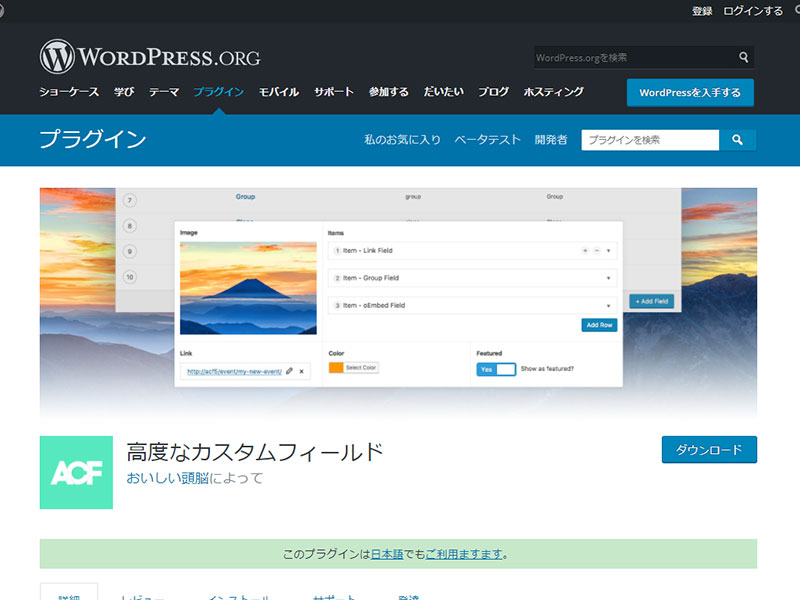
Task: Click the magnifier icon in WordPress.org search
Action: 743,58
